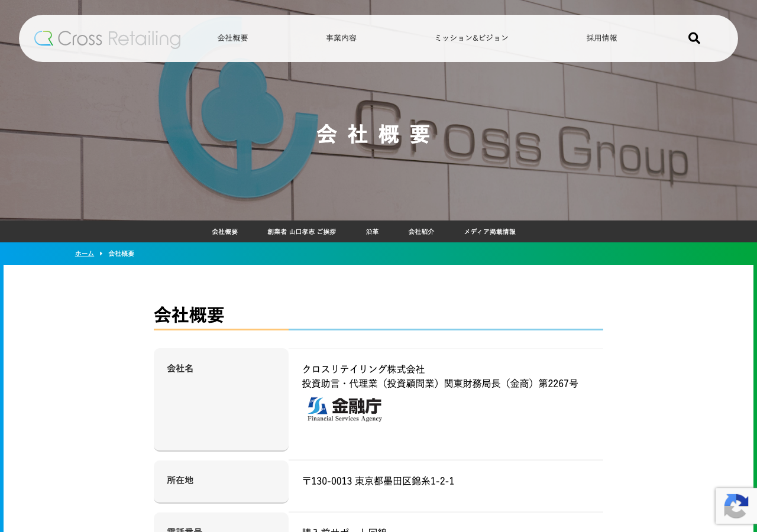The image size is (757, 532).
Task: Click the breadcrumb arrow separator
Action: point(101,254)
